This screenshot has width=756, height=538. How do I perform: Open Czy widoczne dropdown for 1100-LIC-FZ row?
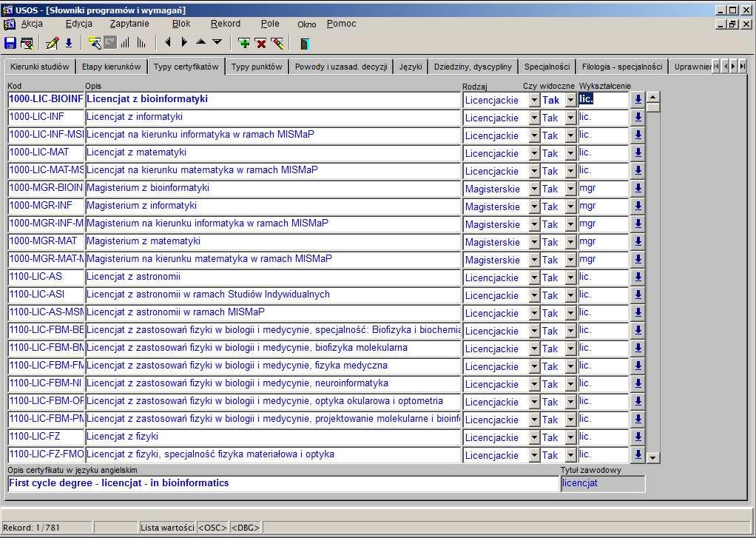570,437
